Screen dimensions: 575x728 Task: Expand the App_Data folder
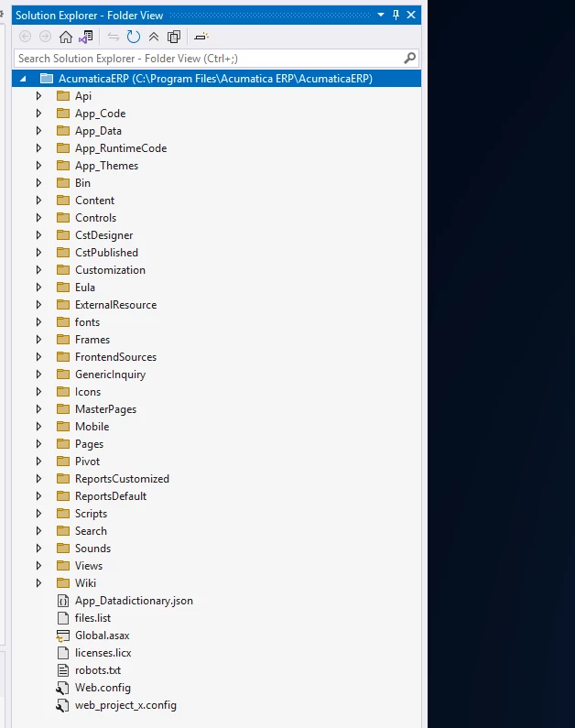39,131
